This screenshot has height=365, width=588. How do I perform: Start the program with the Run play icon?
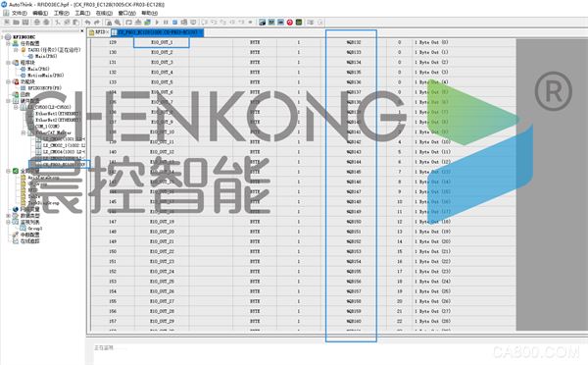coord(157,23)
